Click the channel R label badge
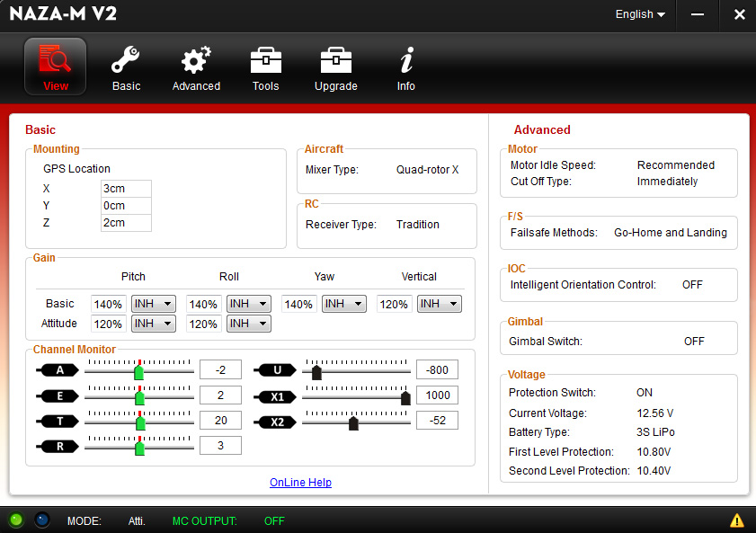756x533 pixels. (x=58, y=446)
